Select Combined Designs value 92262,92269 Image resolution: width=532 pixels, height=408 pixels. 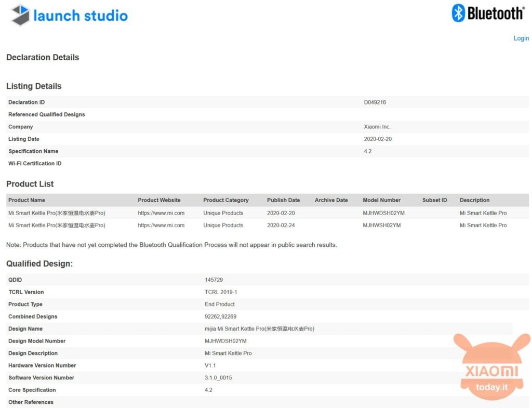click(x=220, y=317)
